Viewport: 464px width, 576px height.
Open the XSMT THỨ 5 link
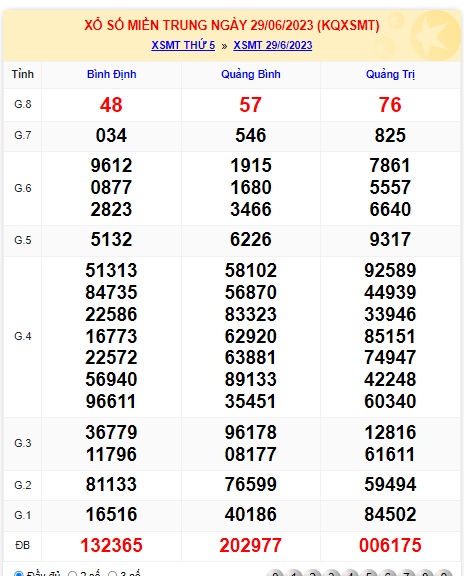(183, 46)
